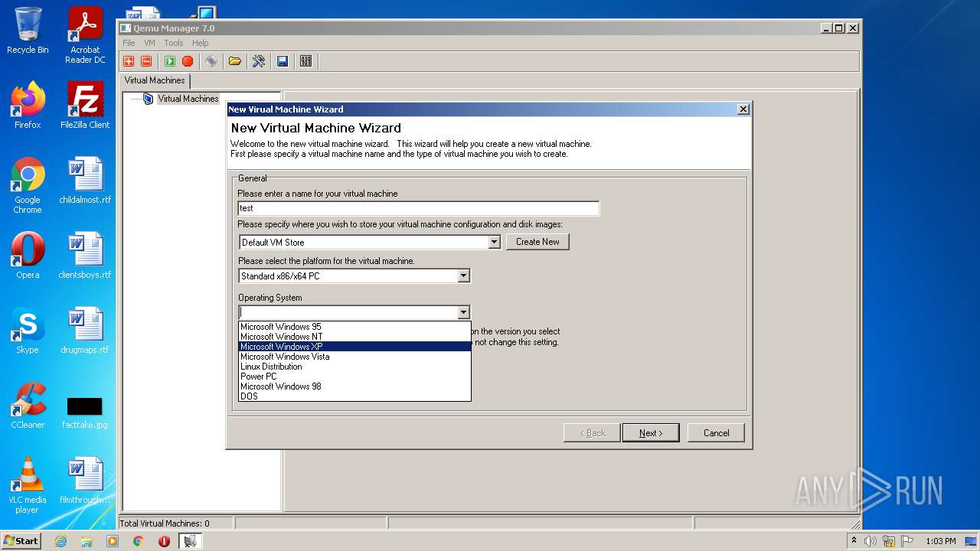The image size is (980, 551).
Task: Click the Cancel button in the wizard
Action: (716, 433)
